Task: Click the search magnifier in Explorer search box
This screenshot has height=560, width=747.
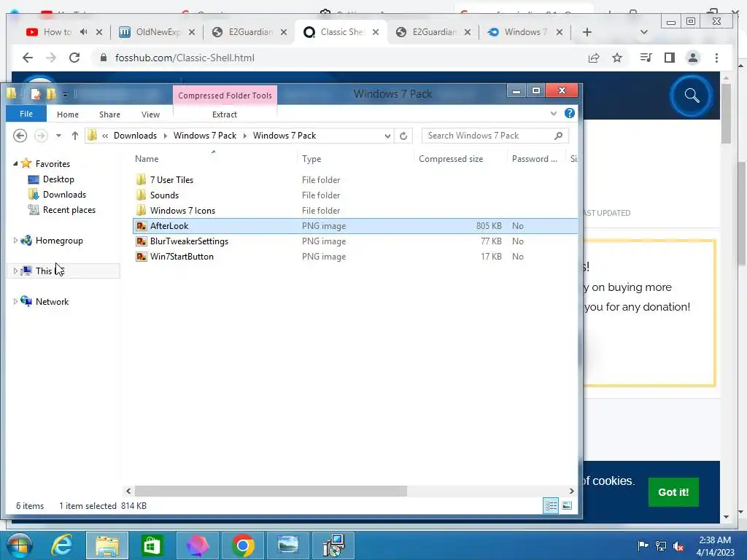Action: (x=558, y=136)
